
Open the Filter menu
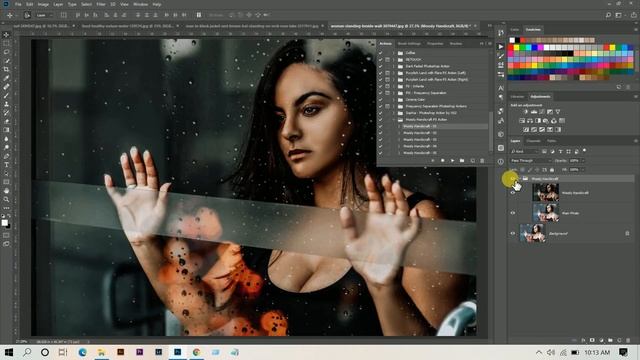pos(101,4)
